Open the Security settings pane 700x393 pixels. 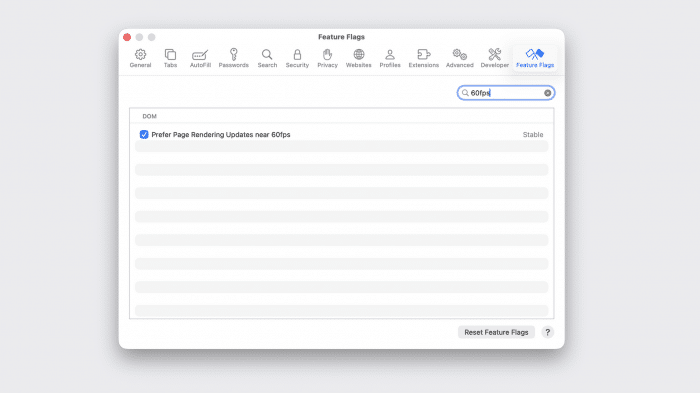click(297, 59)
